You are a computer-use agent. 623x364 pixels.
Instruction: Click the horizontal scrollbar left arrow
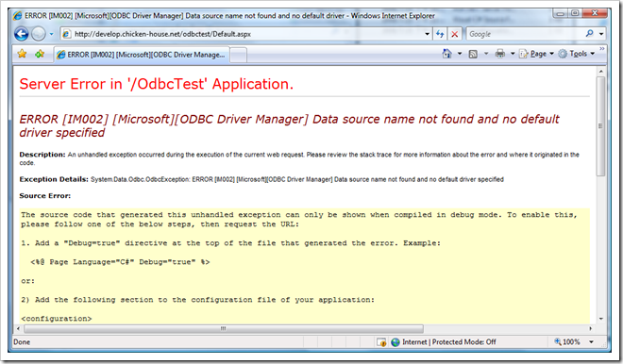18,329
